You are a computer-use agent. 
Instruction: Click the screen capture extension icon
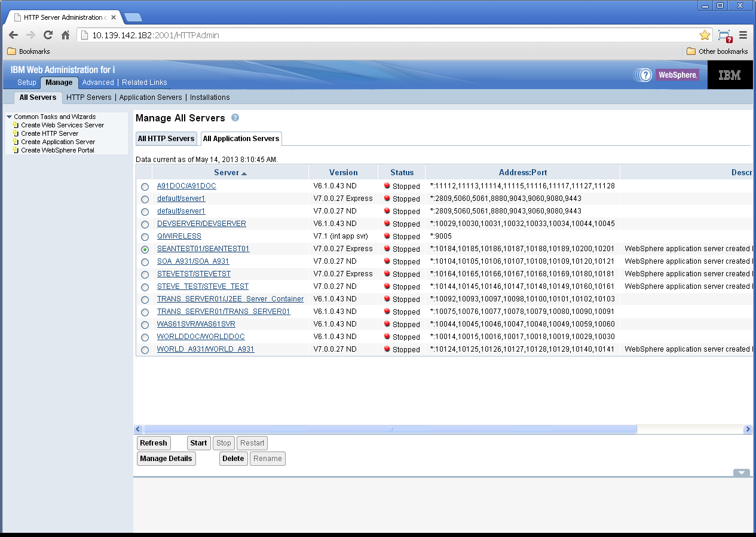[725, 36]
